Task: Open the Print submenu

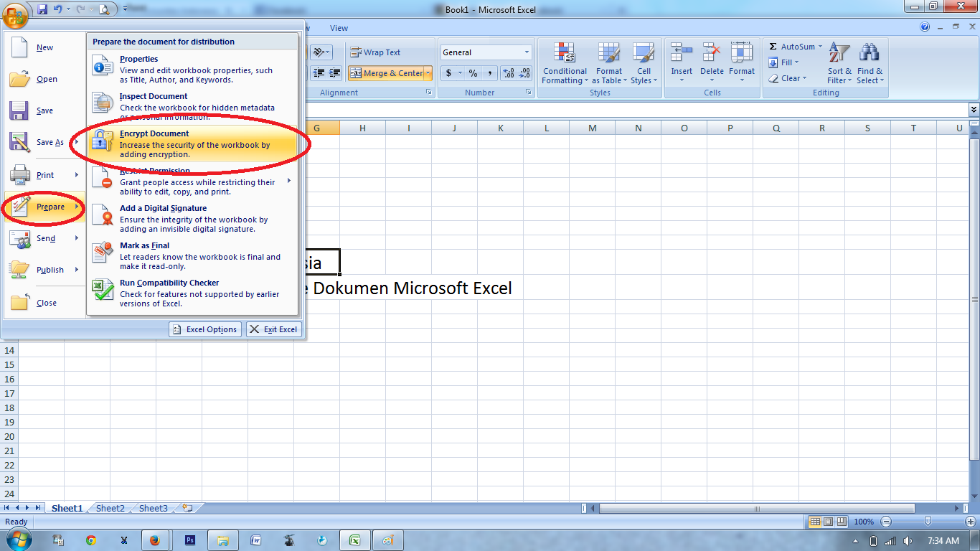Action: [44, 175]
